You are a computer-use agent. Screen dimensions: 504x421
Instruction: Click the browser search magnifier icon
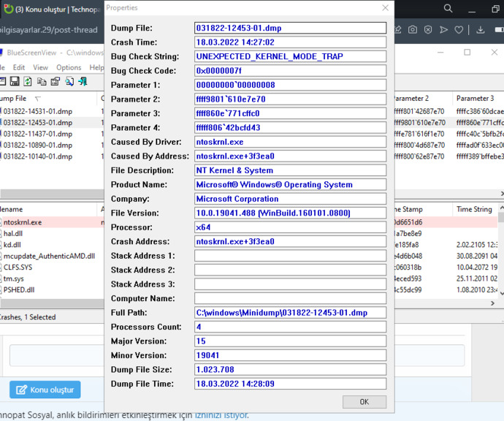(448, 8)
